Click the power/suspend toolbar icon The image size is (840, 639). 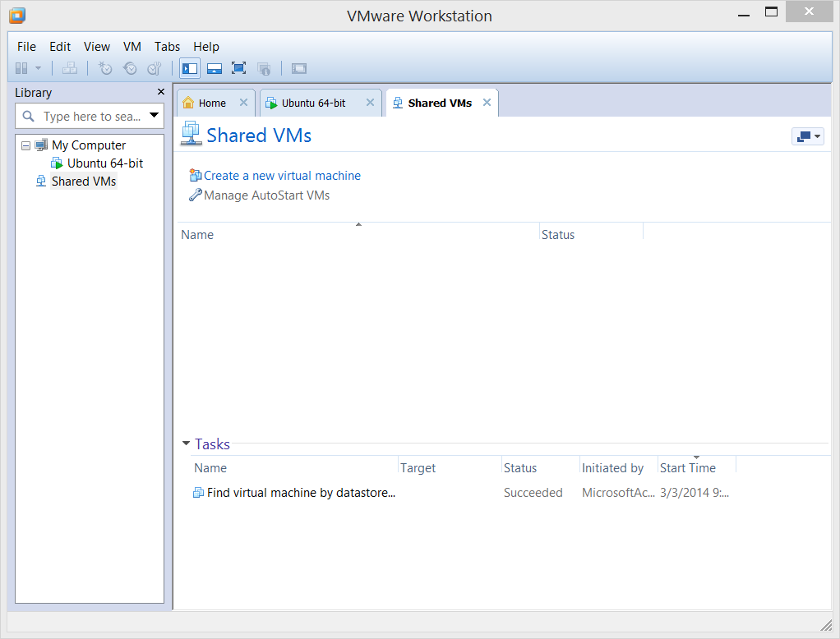coord(21,68)
